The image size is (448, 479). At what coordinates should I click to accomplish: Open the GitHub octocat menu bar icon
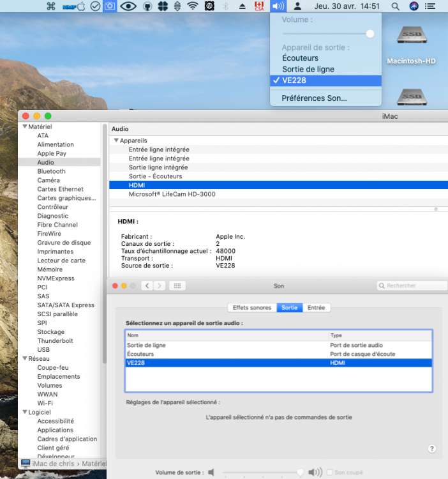(147, 6)
